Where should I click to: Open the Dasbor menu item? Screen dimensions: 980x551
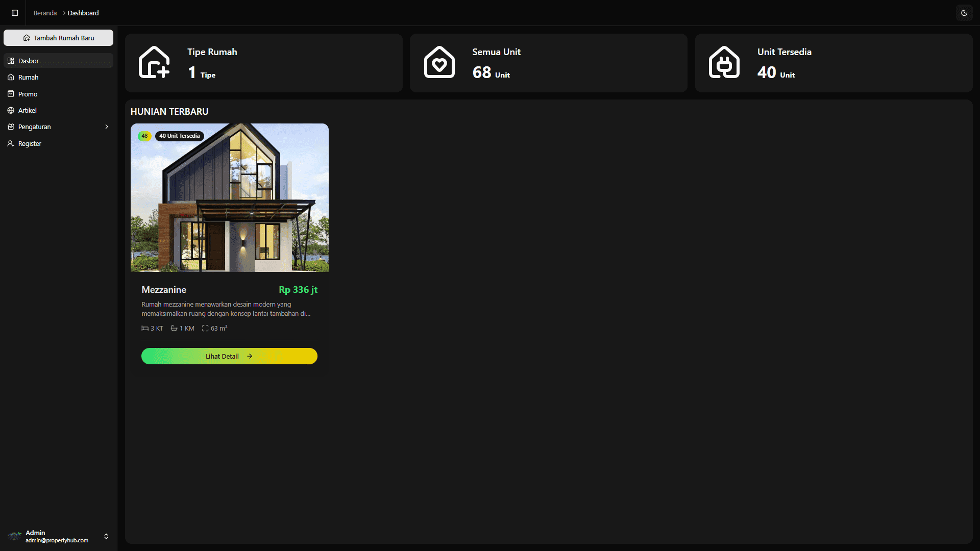click(58, 61)
